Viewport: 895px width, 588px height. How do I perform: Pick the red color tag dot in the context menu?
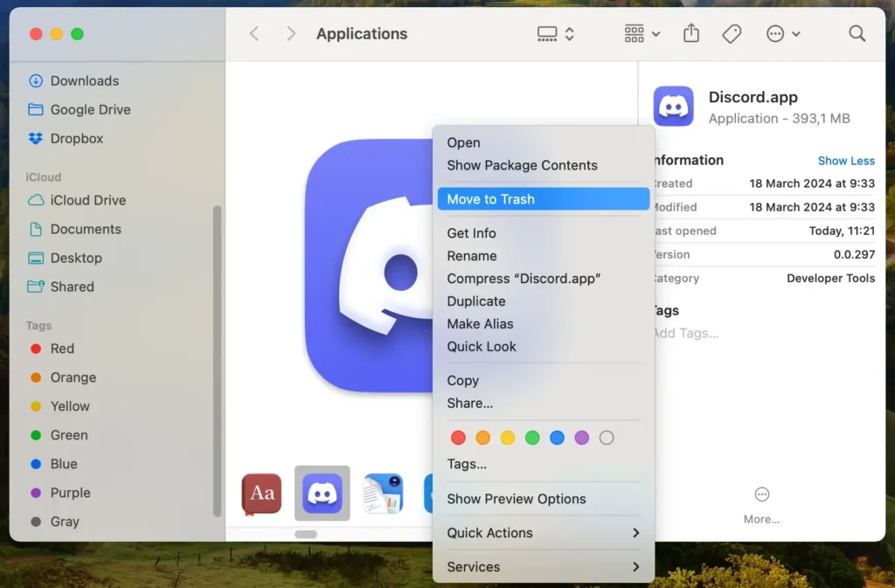click(458, 438)
